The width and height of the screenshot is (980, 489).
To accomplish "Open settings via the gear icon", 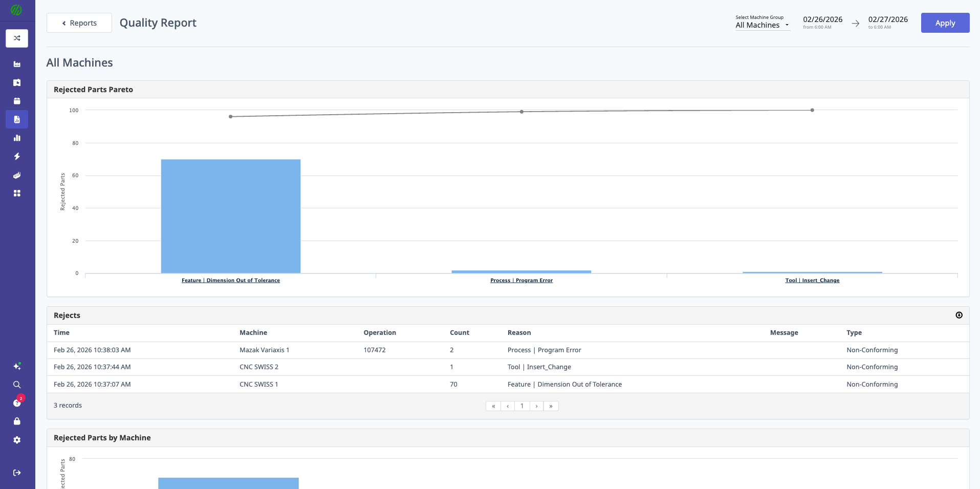I will [17, 440].
